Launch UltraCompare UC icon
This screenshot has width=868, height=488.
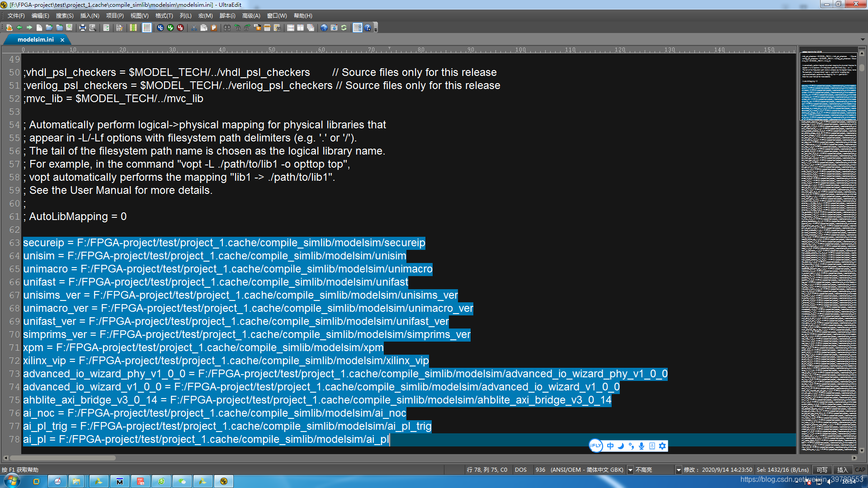click(x=160, y=28)
